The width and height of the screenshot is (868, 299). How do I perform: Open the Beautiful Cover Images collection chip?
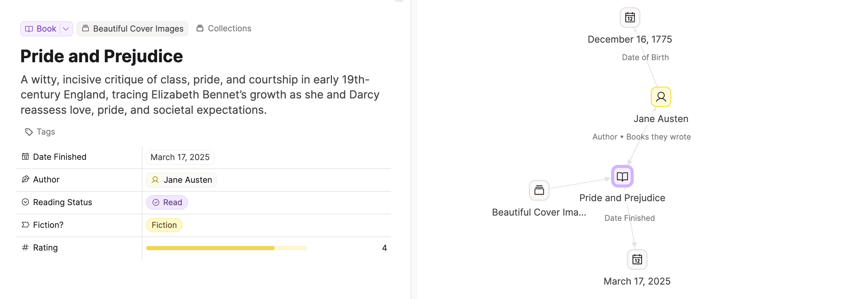pos(133,29)
